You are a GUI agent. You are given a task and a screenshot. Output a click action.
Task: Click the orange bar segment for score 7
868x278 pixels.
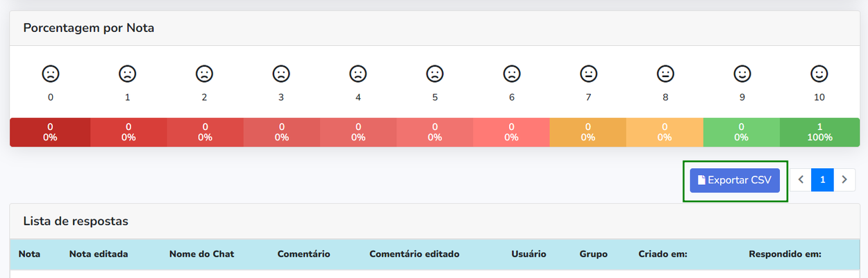coord(588,132)
